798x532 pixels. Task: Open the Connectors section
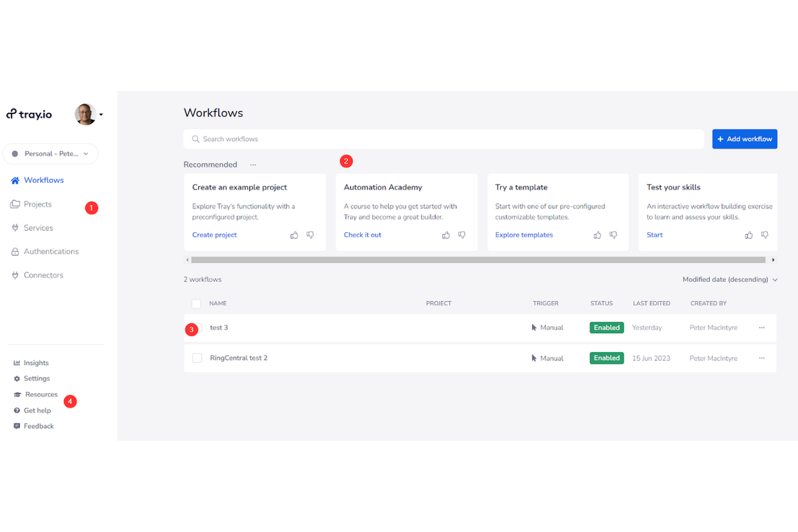coord(43,275)
